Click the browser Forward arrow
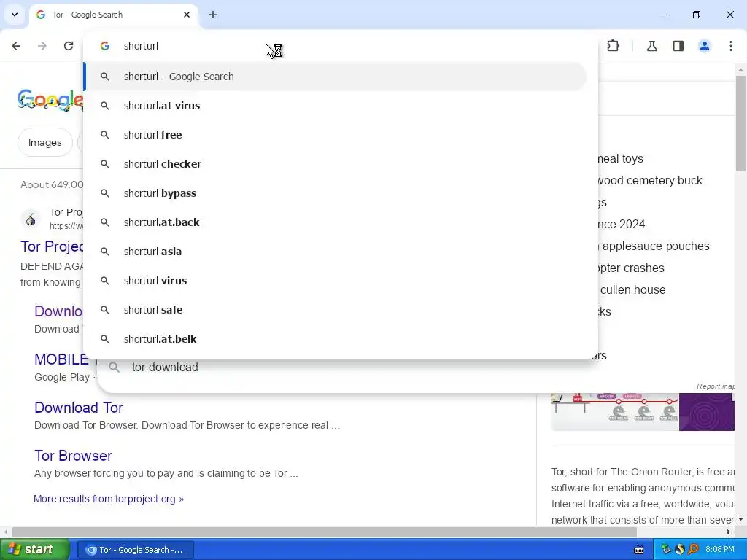Image resolution: width=747 pixels, height=560 pixels. coord(42,46)
